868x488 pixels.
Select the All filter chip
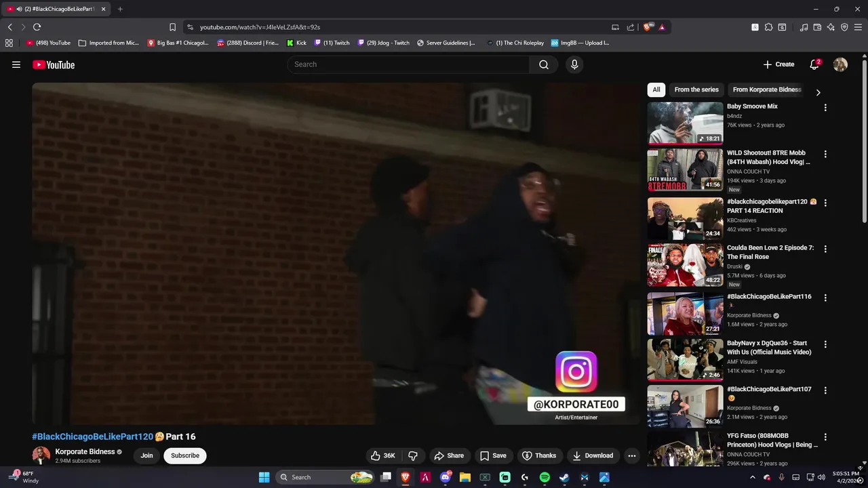[x=656, y=89]
